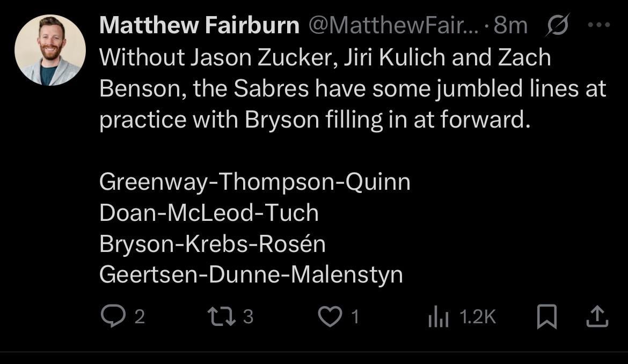Screen dimensions: 628x364
Task: Open the timestamp showing 8m
Action: [x=512, y=24]
